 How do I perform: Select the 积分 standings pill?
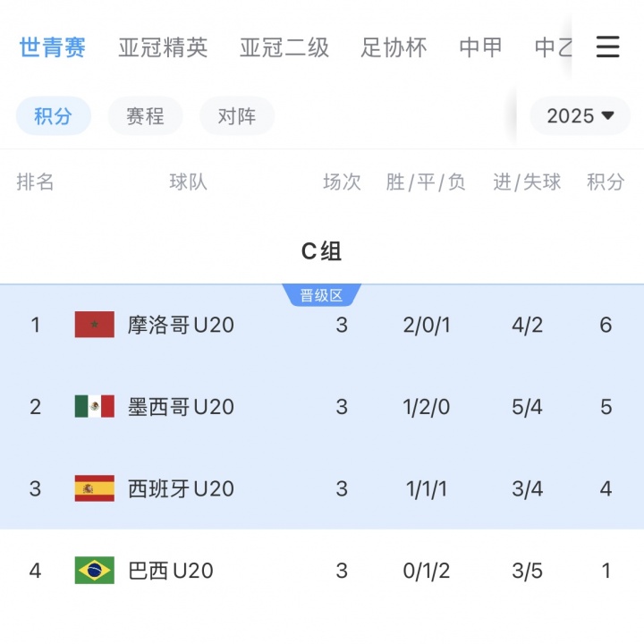click(53, 116)
